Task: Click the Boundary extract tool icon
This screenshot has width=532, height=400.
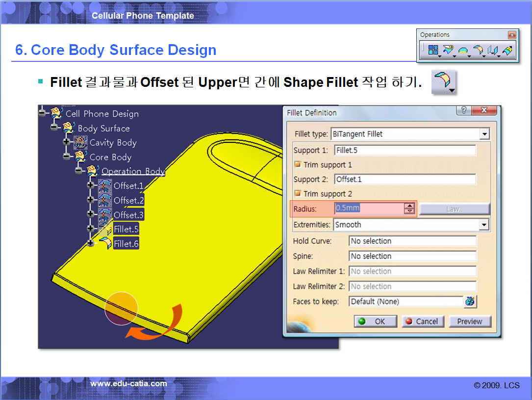Action: click(x=463, y=50)
